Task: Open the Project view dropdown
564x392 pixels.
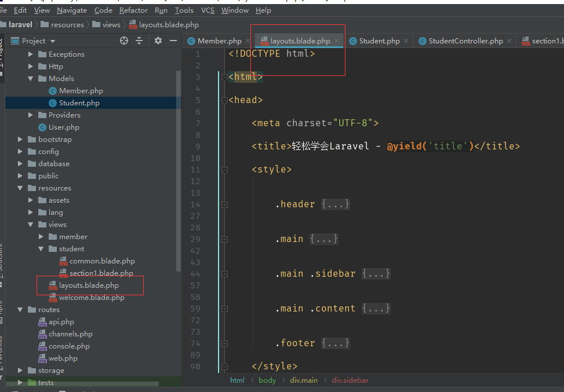Action: coord(53,41)
